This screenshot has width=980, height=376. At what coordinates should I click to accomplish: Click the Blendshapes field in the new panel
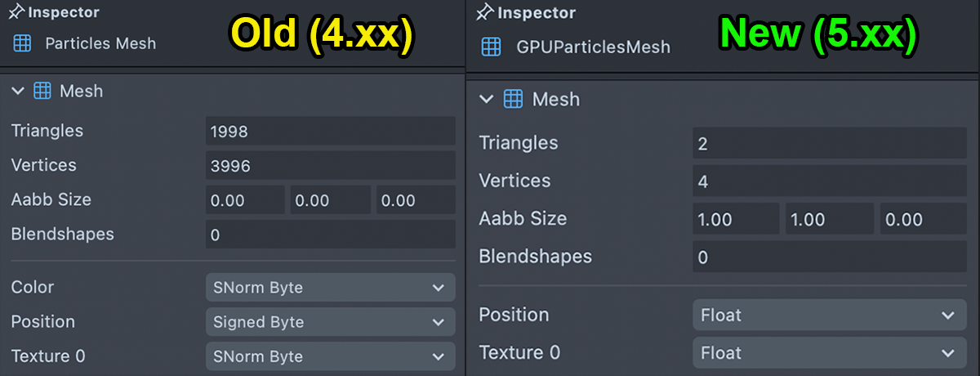click(x=829, y=257)
